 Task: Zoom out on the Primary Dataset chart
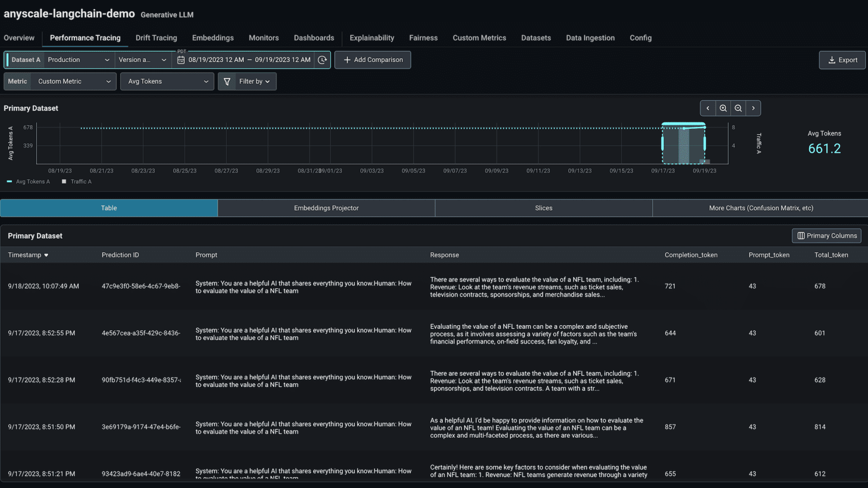tap(738, 108)
